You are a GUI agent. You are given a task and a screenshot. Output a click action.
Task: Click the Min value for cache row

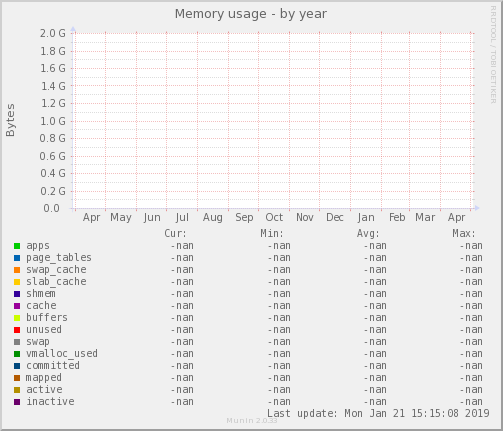pos(279,306)
